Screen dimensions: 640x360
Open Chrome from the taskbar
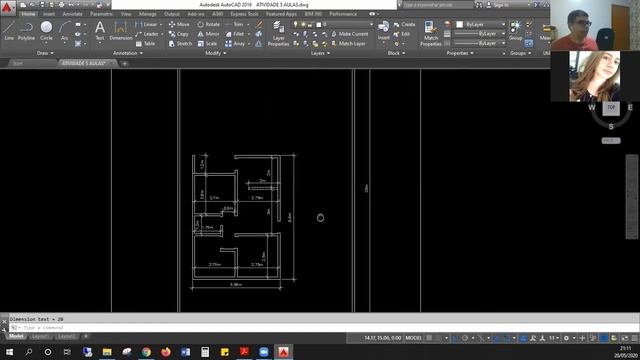tap(146, 352)
